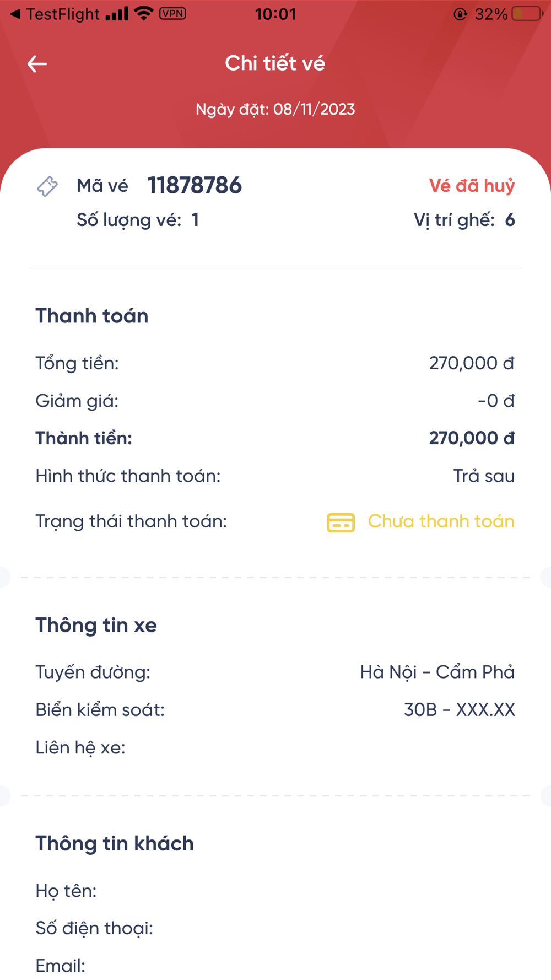Tap the route Hà Nội - Cẩm Phả

437,672
